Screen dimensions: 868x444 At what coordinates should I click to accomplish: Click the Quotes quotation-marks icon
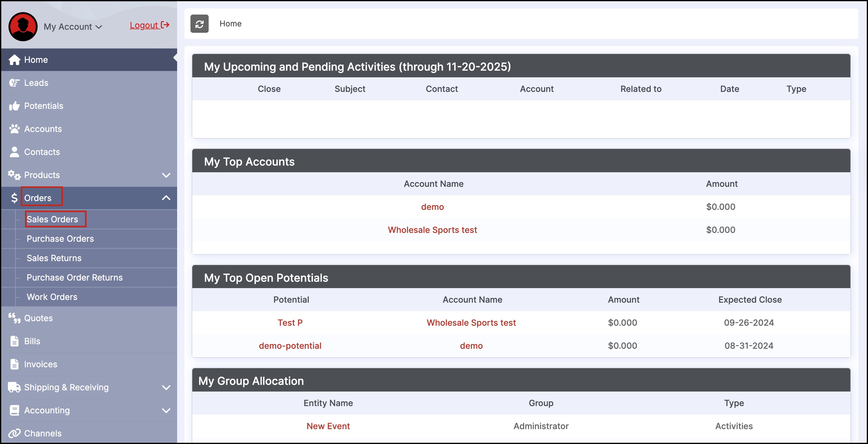[x=14, y=318]
